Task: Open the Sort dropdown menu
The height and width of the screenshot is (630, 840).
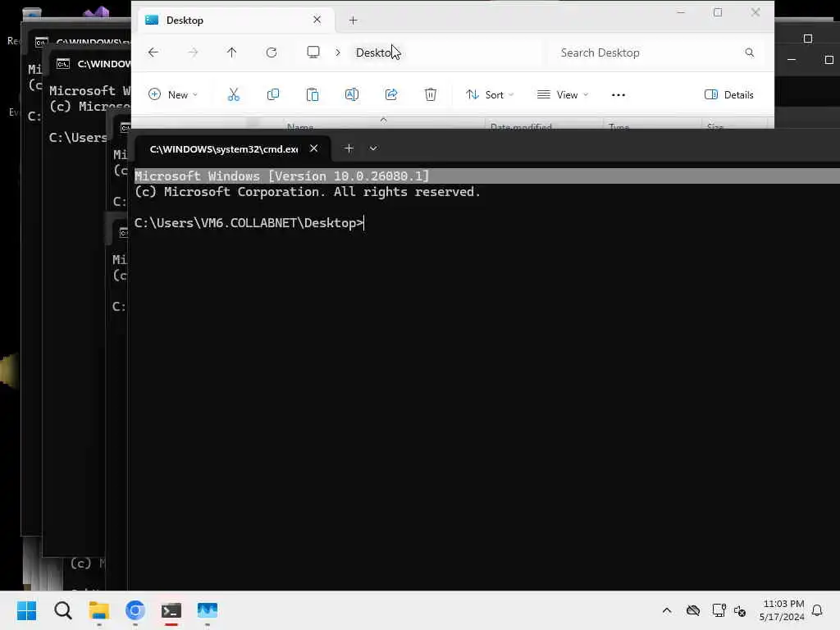Action: point(490,95)
